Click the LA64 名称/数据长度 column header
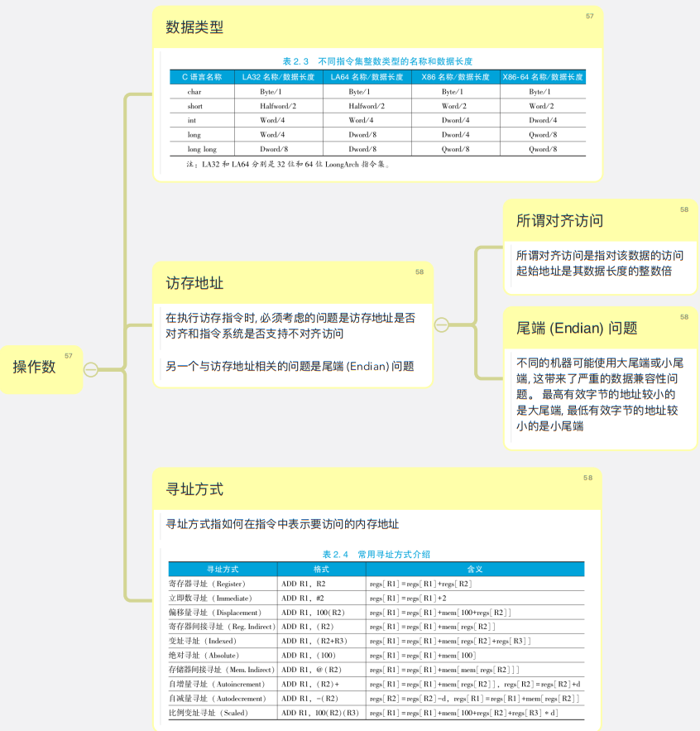The image size is (700, 731). [367, 77]
